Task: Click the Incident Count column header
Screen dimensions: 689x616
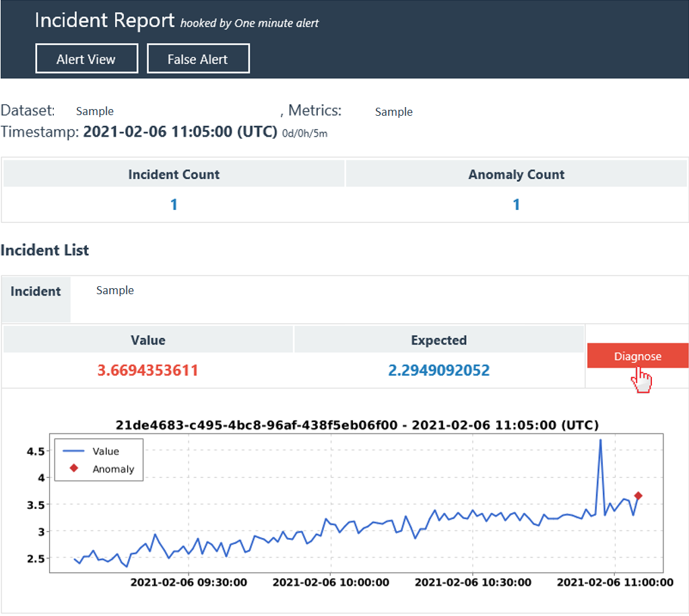Action: click(174, 174)
